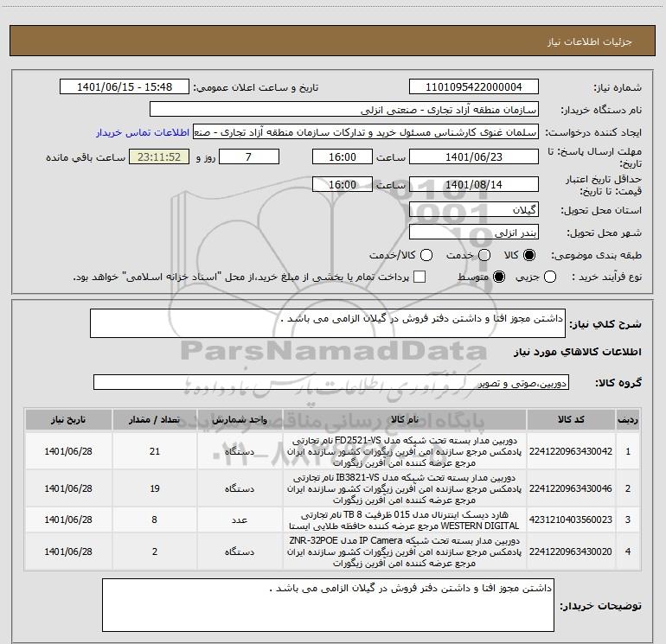Screen dimensions: 666x644
Task: Click the remaining days field showing 7
Action: click(249, 157)
